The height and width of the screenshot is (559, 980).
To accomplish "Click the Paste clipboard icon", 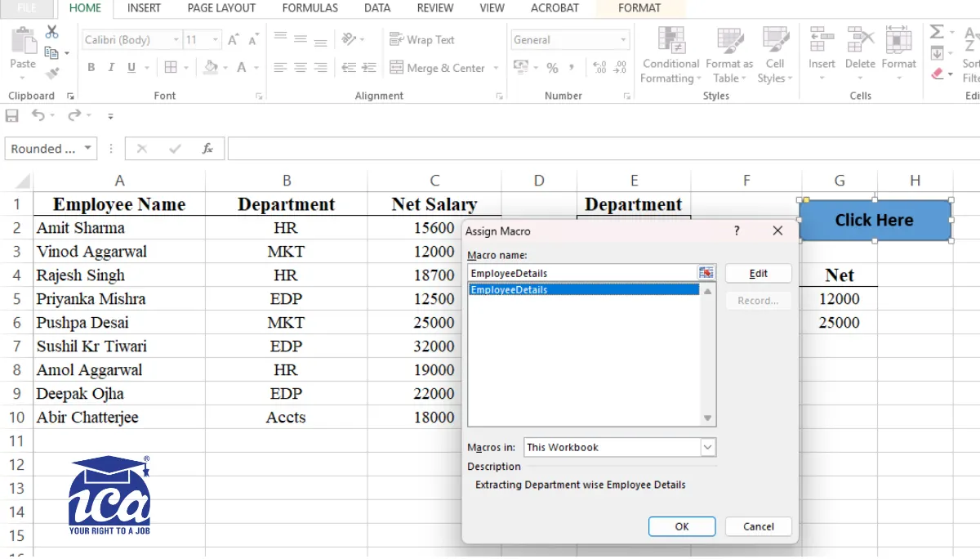I will tap(24, 41).
